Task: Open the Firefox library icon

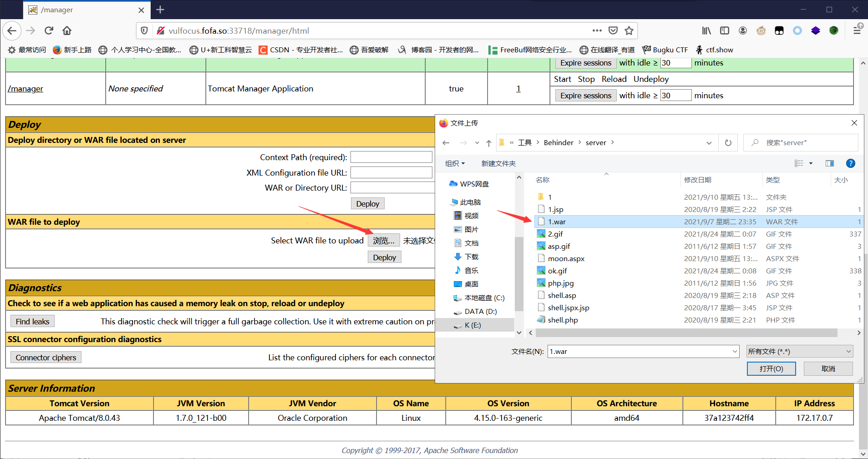Action: tap(706, 30)
